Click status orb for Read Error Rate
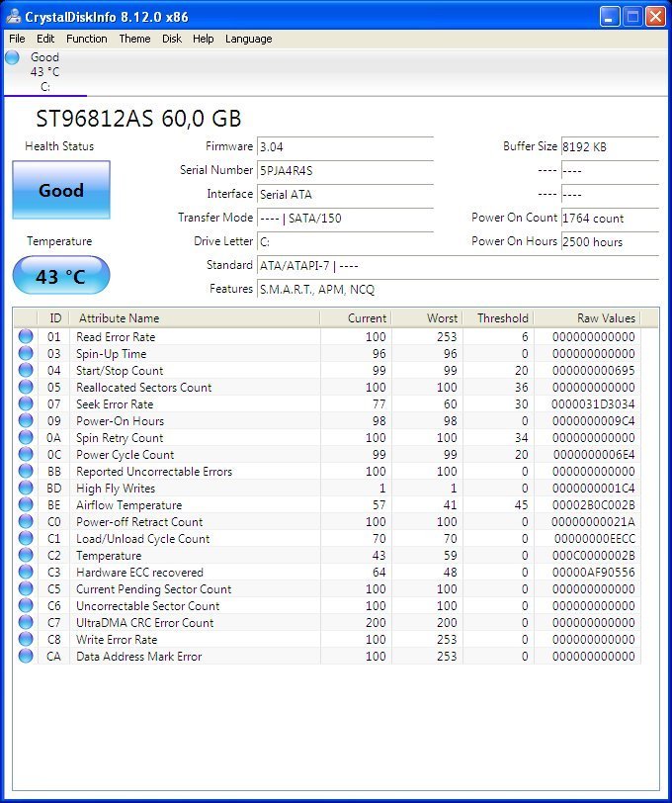The height and width of the screenshot is (803, 672). click(26, 336)
